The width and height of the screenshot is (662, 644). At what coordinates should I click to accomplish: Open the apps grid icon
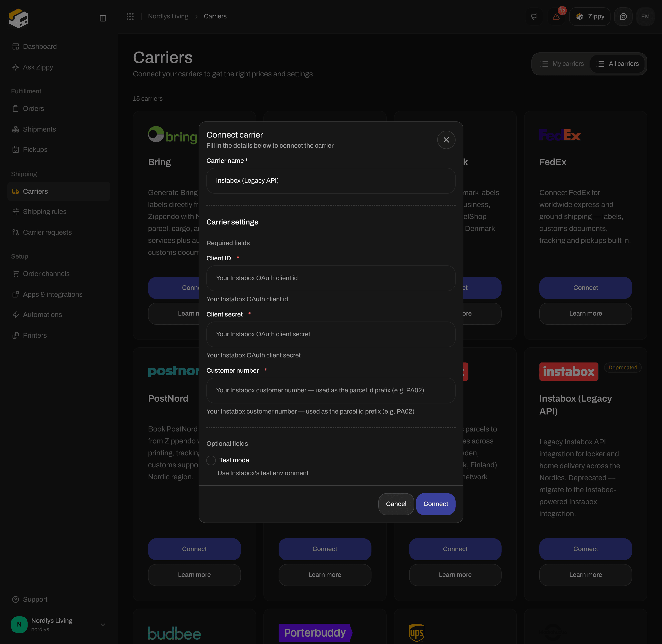[x=130, y=16]
